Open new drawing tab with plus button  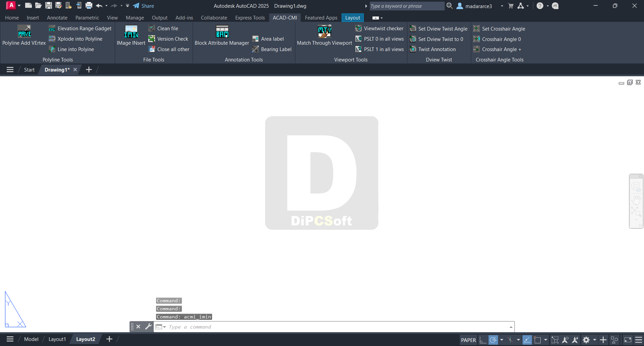point(89,70)
